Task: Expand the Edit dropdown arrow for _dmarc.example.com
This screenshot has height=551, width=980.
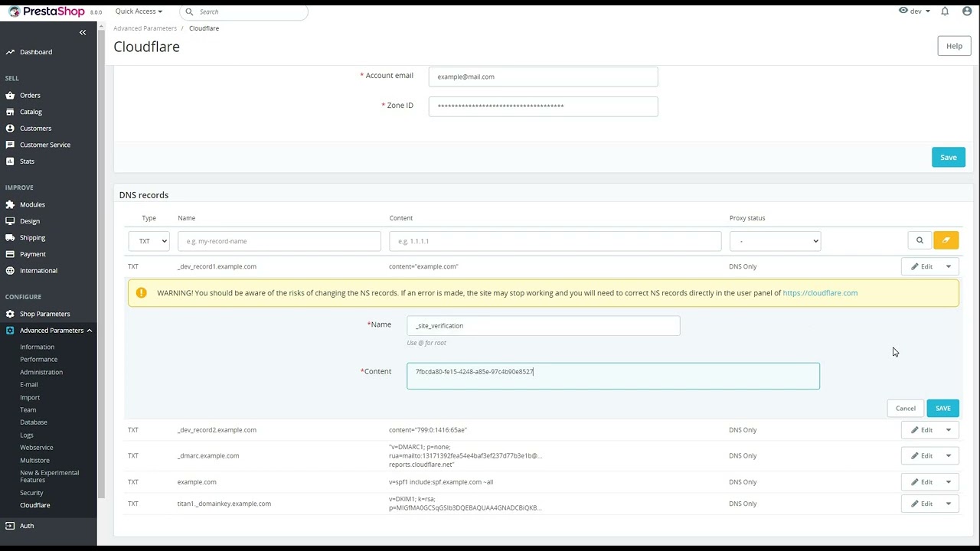Action: 949,456
